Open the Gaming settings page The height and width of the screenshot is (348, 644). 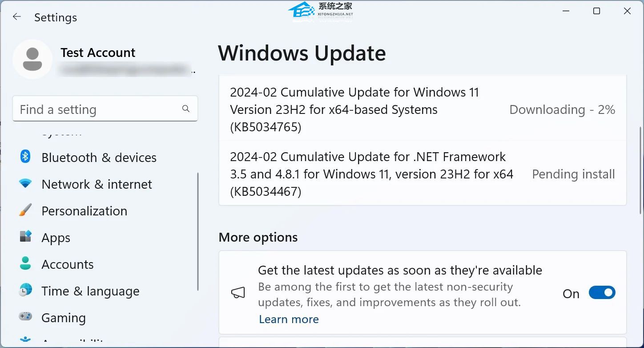click(64, 318)
